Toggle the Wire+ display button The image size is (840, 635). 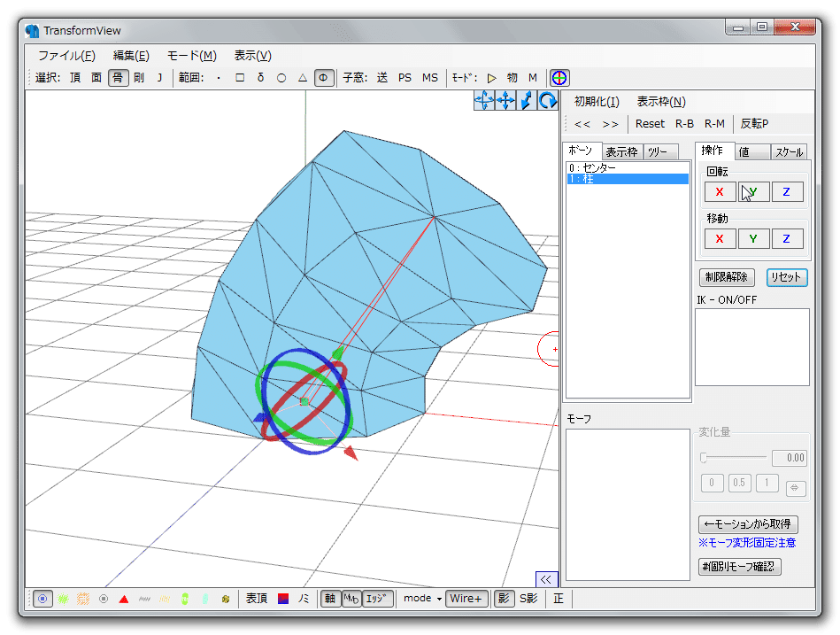pos(466,599)
